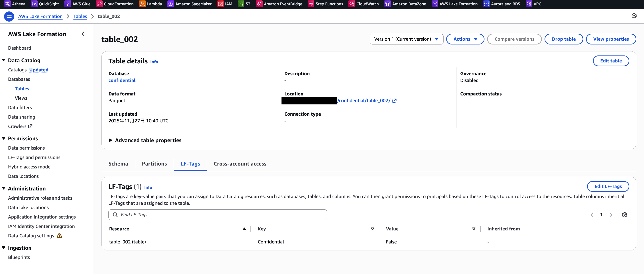Click the AWS Glue shortcut icon
The image size is (644, 274).
[x=68, y=4]
